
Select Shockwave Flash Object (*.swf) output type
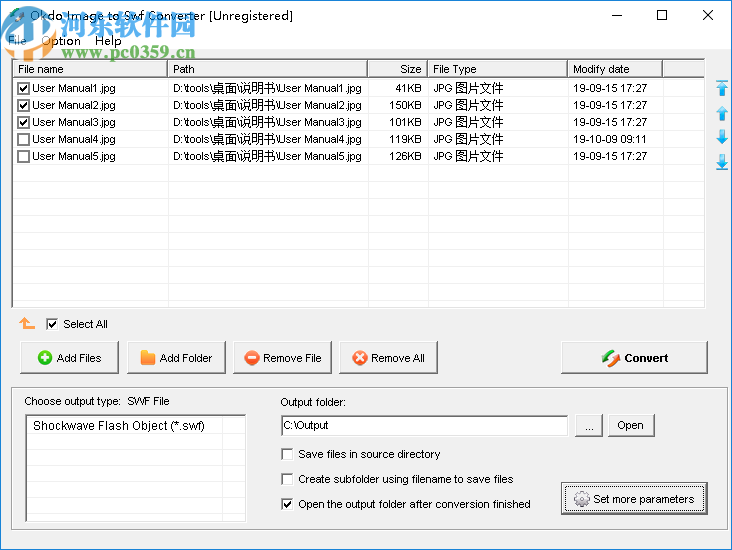coord(119,426)
